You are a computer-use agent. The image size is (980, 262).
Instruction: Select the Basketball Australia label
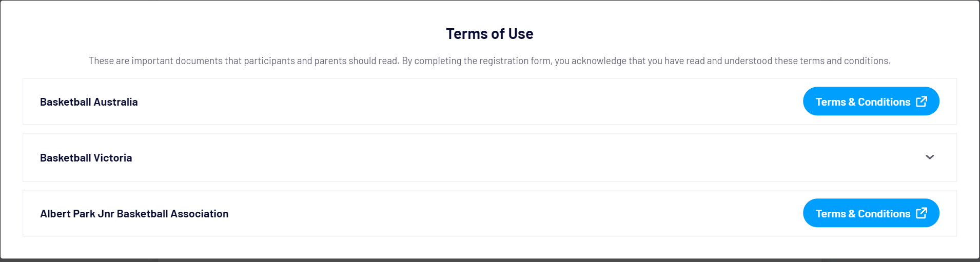(x=89, y=102)
